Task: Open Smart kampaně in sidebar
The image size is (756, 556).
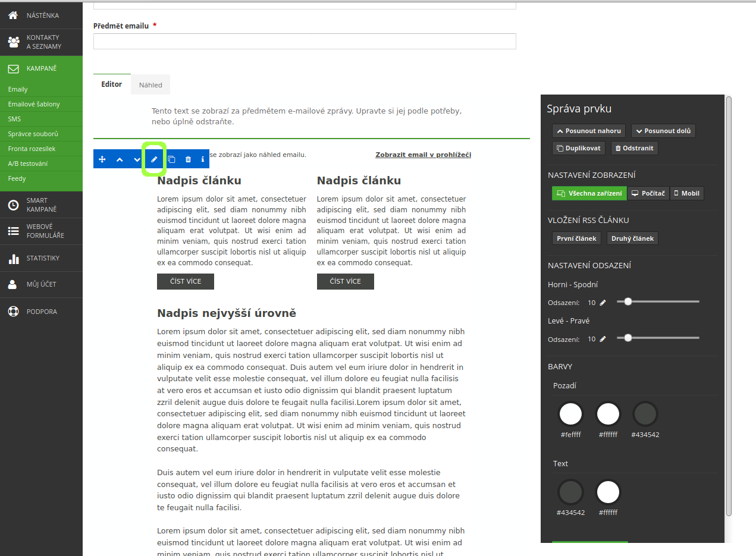Action: (41, 205)
